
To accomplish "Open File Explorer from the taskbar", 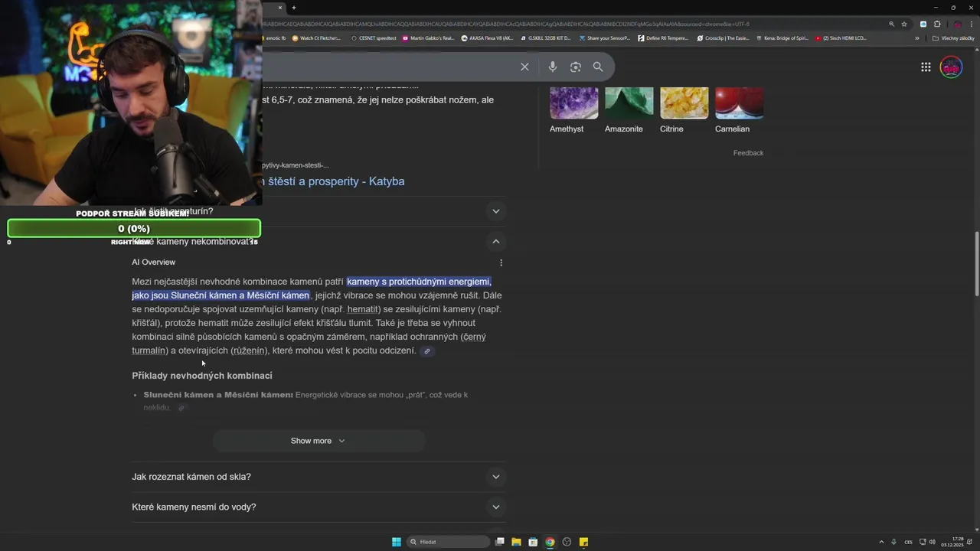I will pyautogui.click(x=516, y=542).
